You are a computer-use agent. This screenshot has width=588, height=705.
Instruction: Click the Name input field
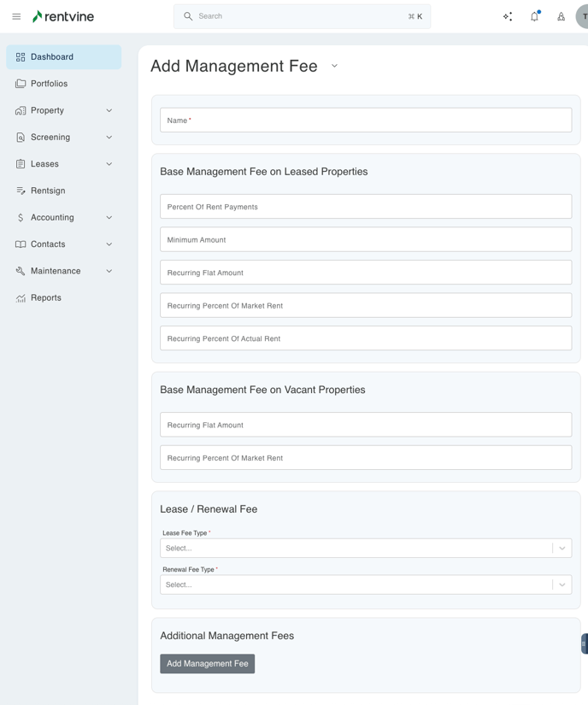(366, 120)
